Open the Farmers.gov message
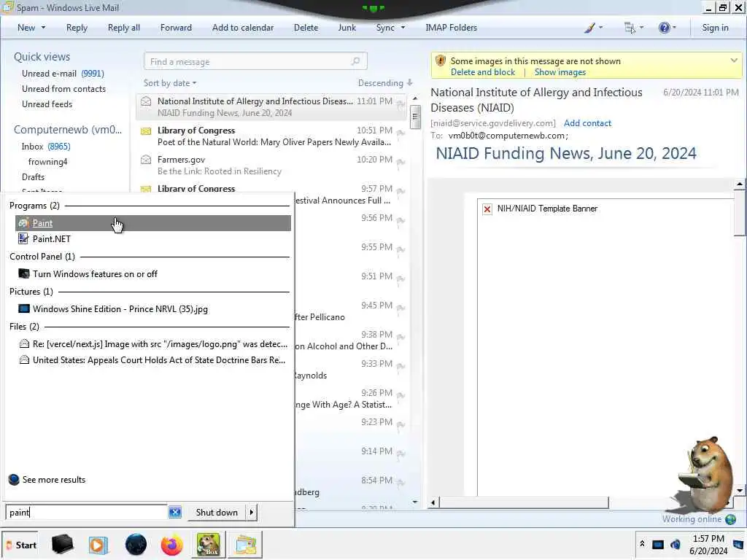 [x=271, y=166]
